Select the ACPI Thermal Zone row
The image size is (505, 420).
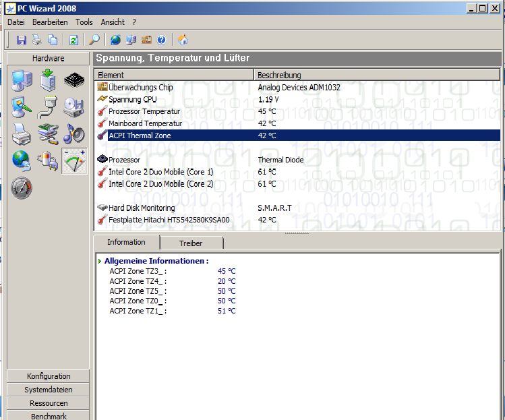[297, 136]
